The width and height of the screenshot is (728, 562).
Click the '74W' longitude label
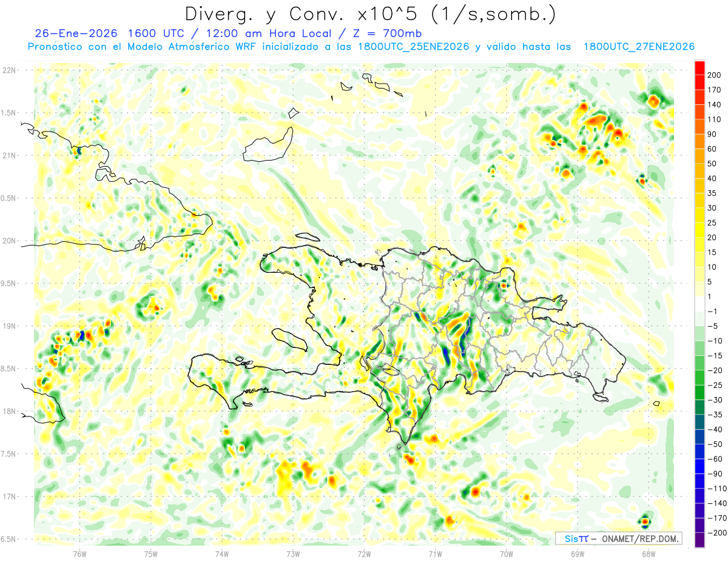click(222, 553)
